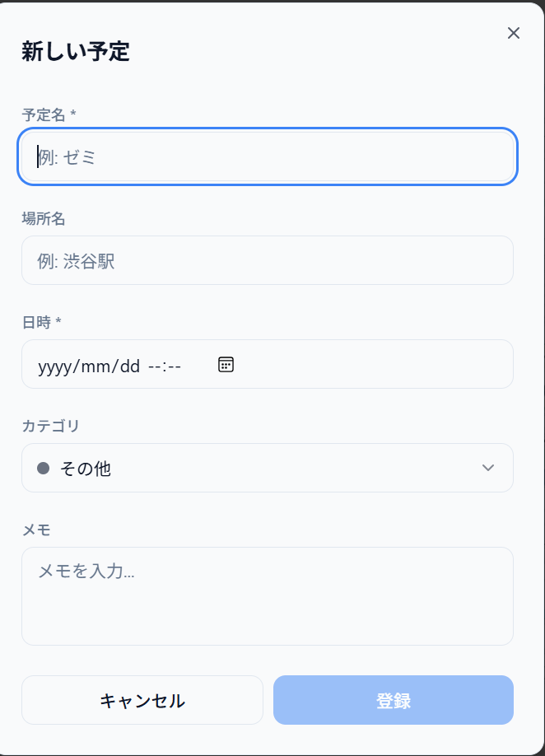545x756 pixels.
Task: Click the 登録 button
Action: (394, 699)
